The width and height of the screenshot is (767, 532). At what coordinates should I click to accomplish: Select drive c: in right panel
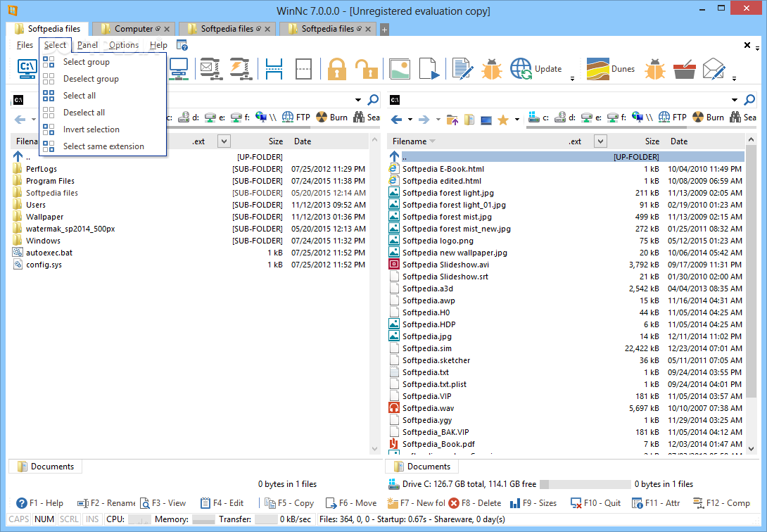point(539,117)
